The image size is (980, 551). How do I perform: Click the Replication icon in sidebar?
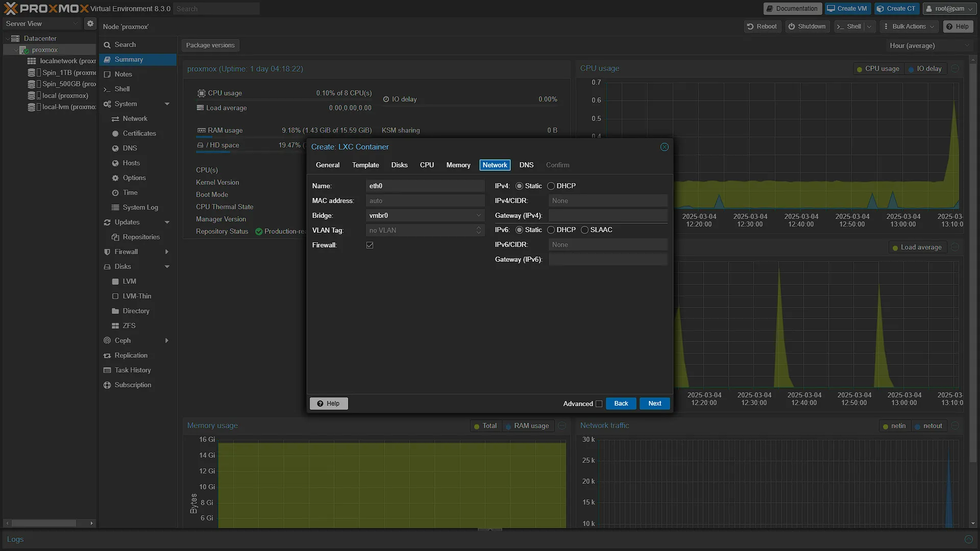[x=107, y=356]
